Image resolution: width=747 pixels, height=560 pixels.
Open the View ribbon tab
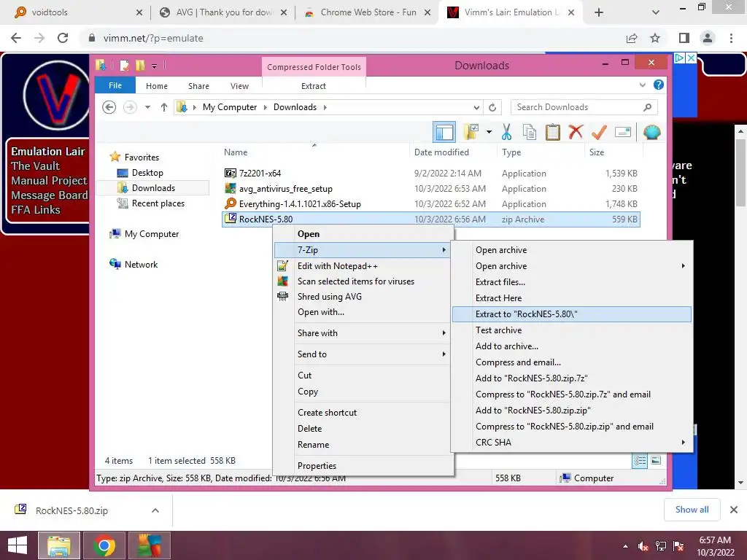point(239,86)
